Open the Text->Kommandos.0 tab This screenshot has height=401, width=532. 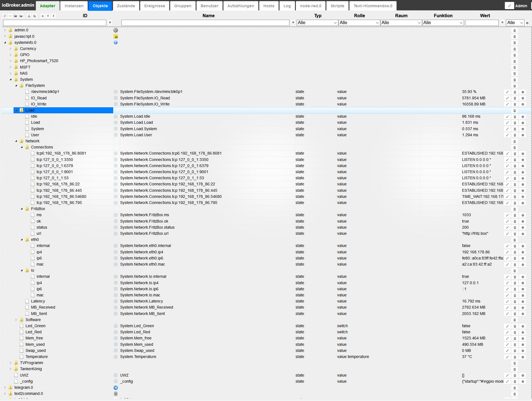click(x=373, y=6)
